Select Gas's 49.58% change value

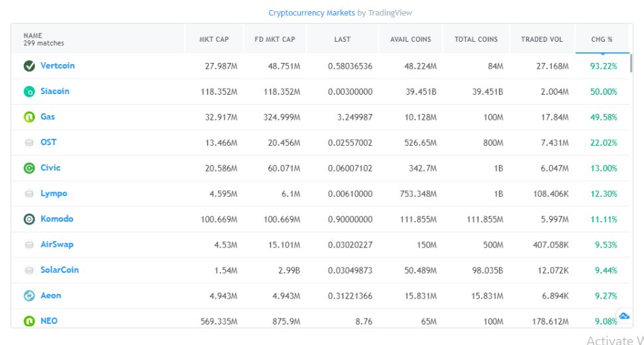604,117
